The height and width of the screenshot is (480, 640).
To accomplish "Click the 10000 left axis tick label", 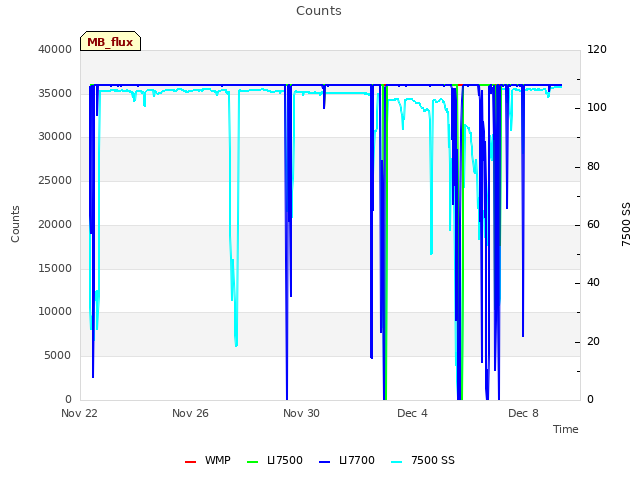I will (x=55, y=312).
